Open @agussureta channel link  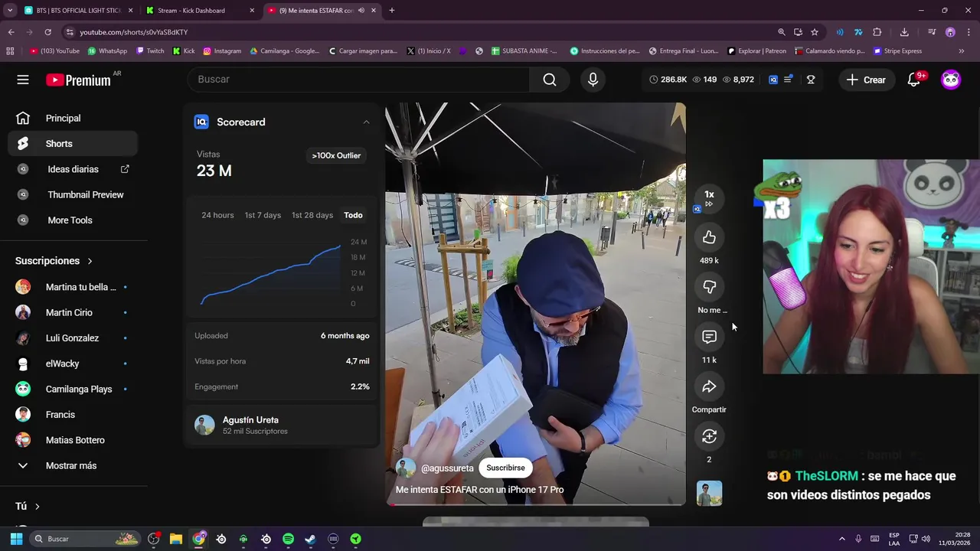[x=447, y=468]
